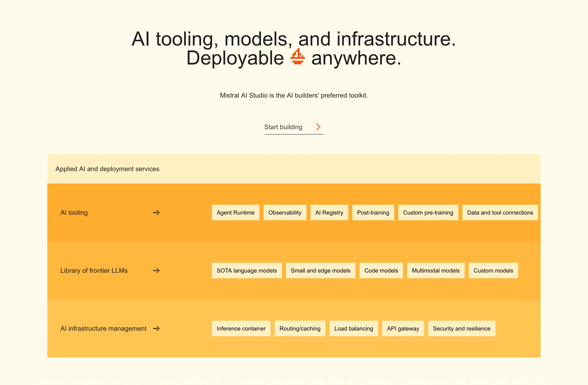The image size is (588, 385).
Task: Click the arrow icon next to AI tooling
Action: 156,212
